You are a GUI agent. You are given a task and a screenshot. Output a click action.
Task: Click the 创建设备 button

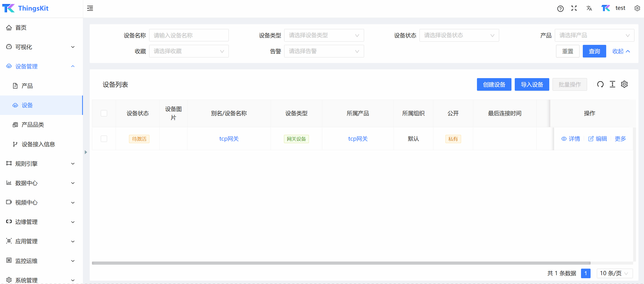[x=494, y=84]
